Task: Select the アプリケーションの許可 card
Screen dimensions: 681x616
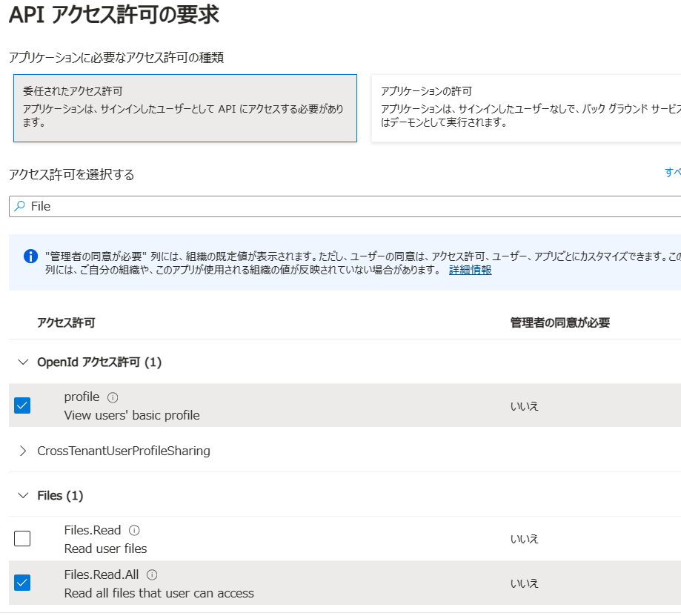Action: tap(526, 108)
